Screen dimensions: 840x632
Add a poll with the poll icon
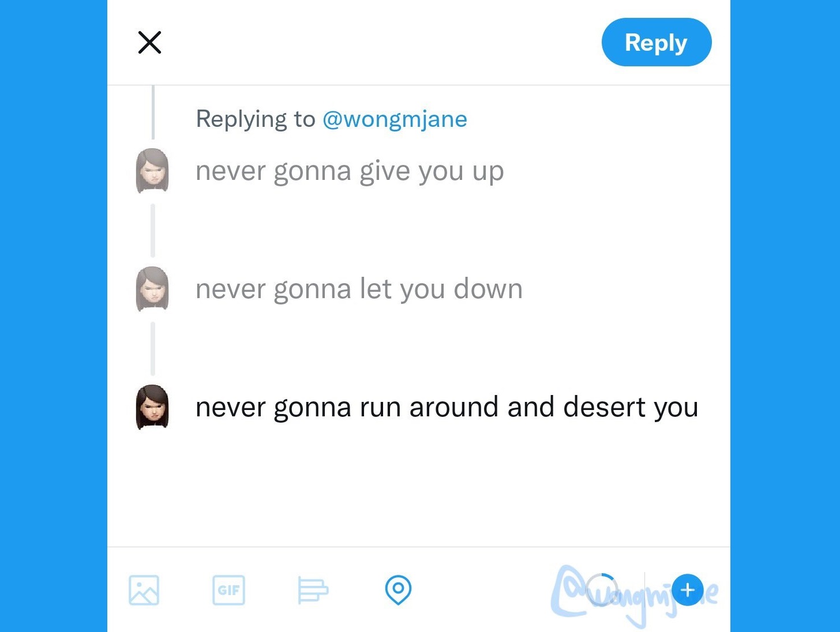(313, 590)
